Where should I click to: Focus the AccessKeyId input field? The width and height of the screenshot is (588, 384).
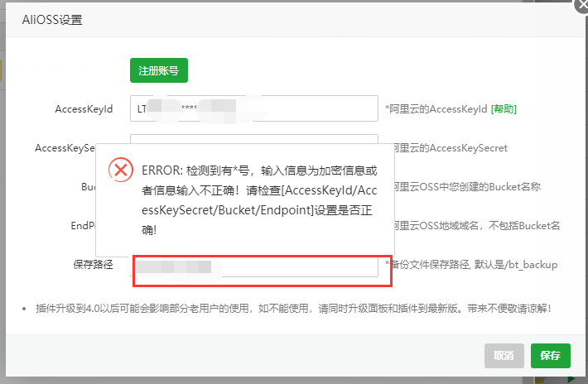click(x=254, y=108)
